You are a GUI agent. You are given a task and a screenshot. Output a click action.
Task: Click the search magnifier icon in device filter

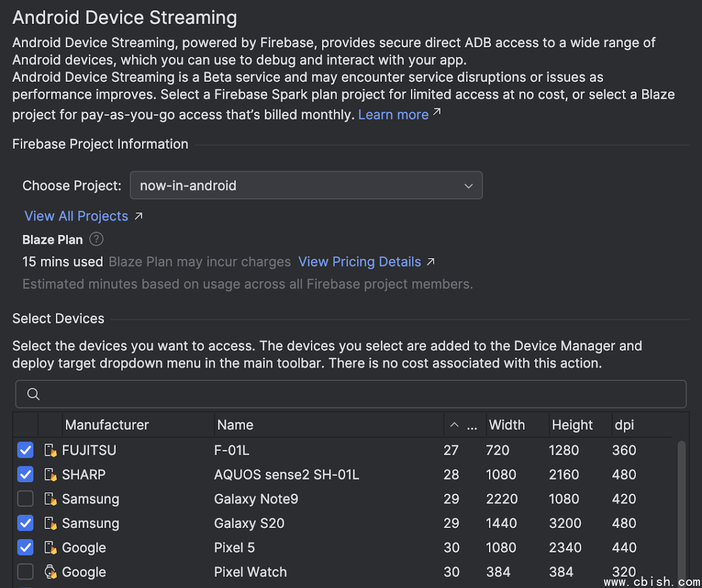click(33, 394)
